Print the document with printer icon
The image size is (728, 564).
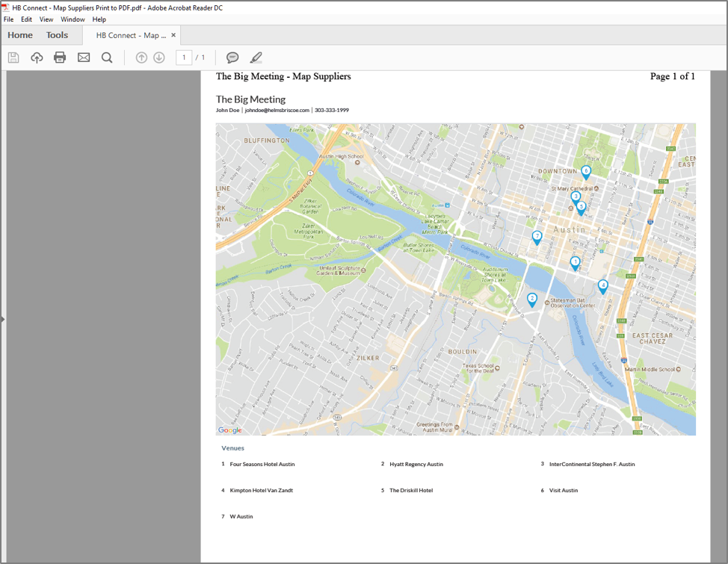60,58
